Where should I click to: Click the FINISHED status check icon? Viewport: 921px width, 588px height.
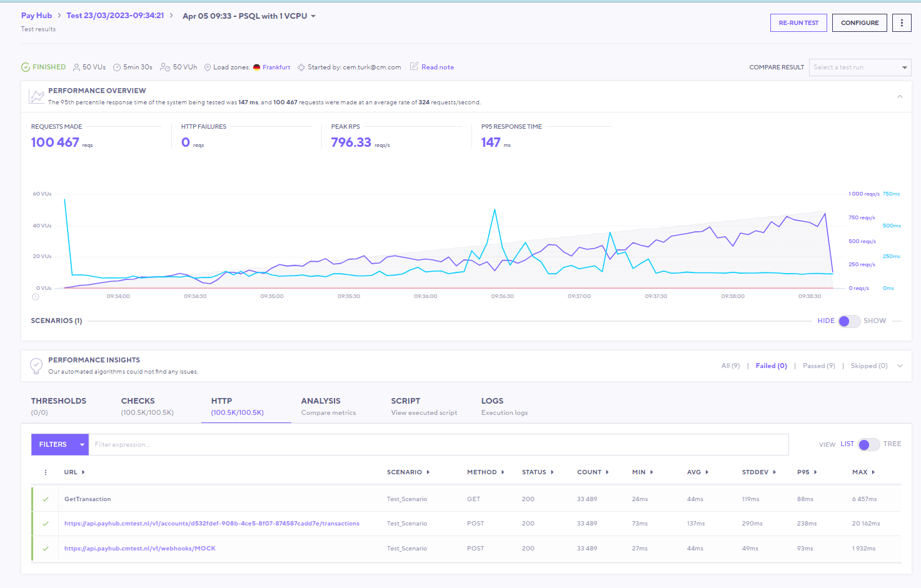tap(26, 67)
